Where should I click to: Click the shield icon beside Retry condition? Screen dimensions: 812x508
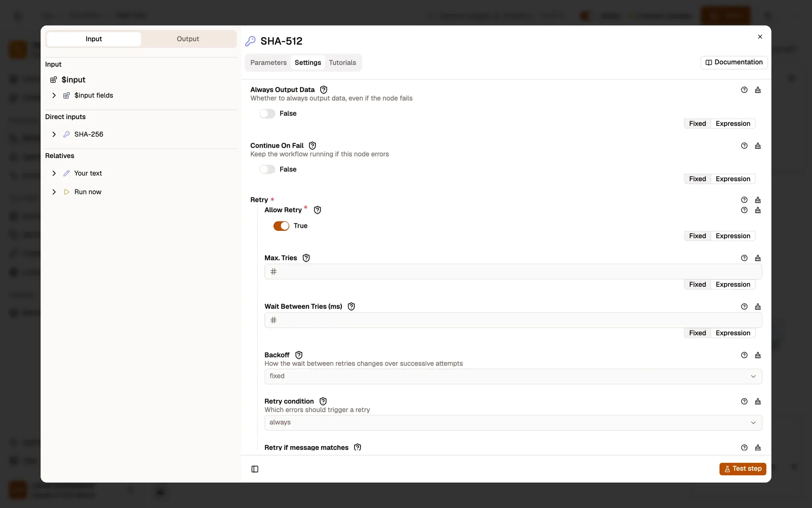pyautogui.click(x=323, y=402)
